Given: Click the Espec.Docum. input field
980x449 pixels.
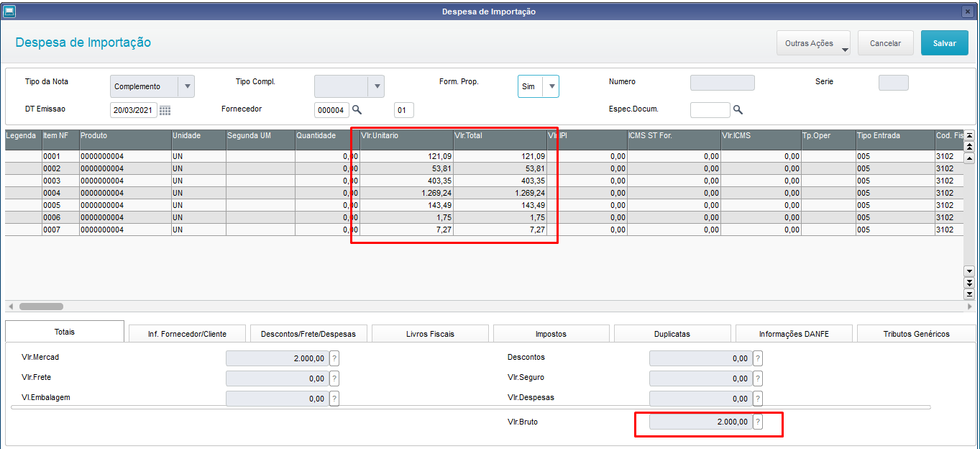Looking at the screenshot, I should pyautogui.click(x=710, y=110).
